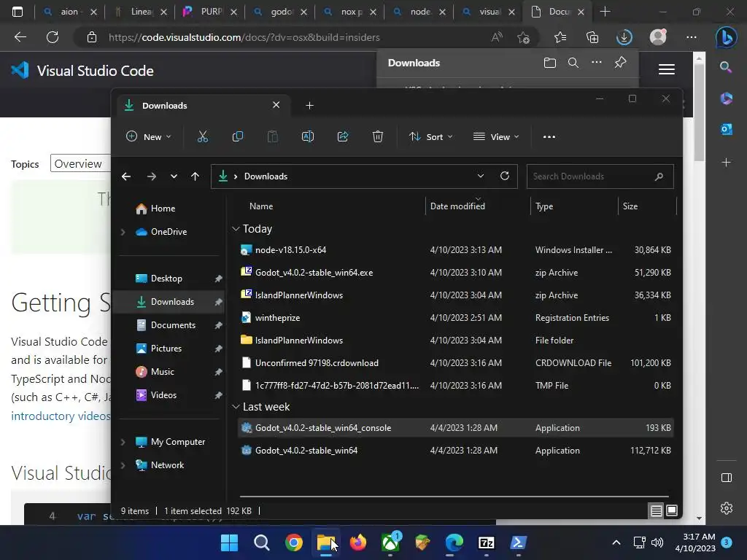Click the Rename icon in File Explorer toolbar

point(308,136)
